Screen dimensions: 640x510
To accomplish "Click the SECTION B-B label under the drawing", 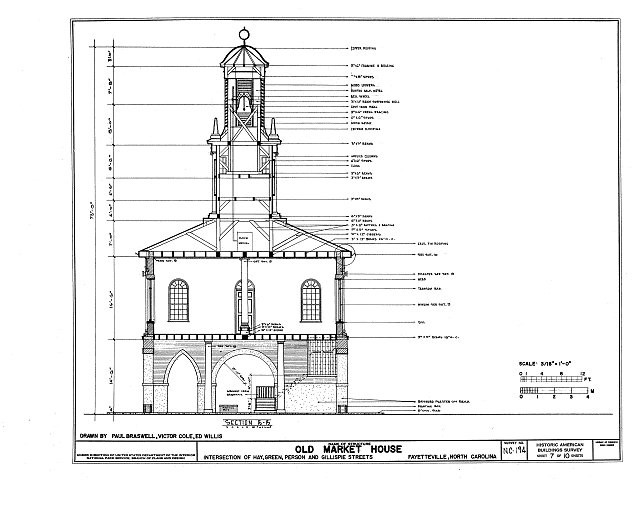I will [248, 424].
